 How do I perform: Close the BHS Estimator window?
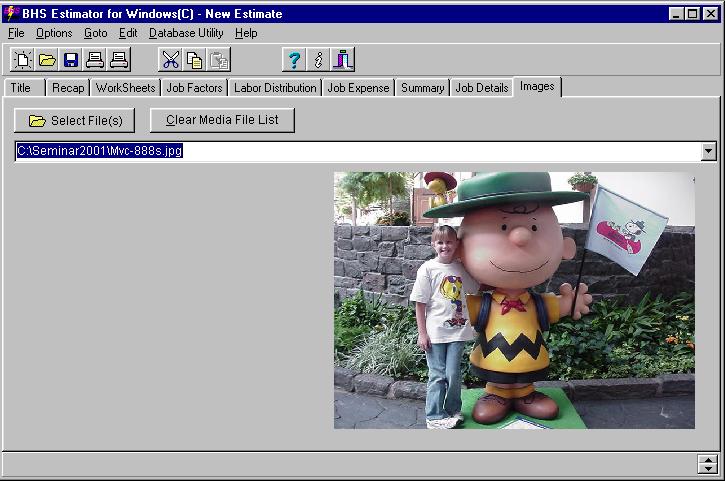(711, 14)
